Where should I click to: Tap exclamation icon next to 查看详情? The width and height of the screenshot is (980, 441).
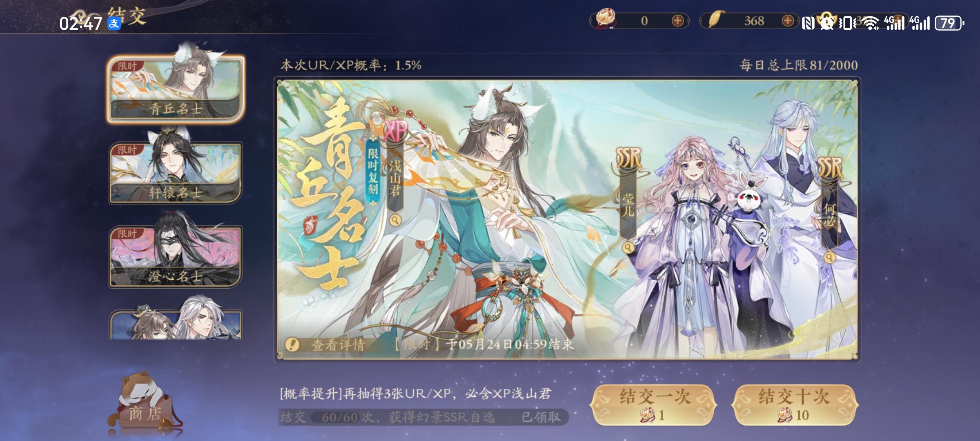click(x=292, y=345)
